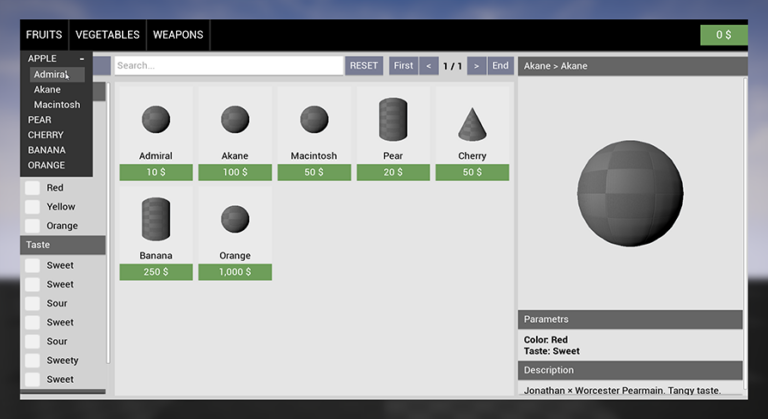The width and height of the screenshot is (768, 419).
Task: Go to the previous page arrow
Action: point(429,66)
